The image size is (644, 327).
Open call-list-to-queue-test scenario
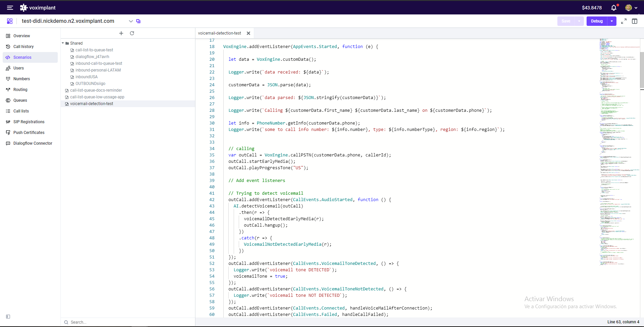click(94, 50)
